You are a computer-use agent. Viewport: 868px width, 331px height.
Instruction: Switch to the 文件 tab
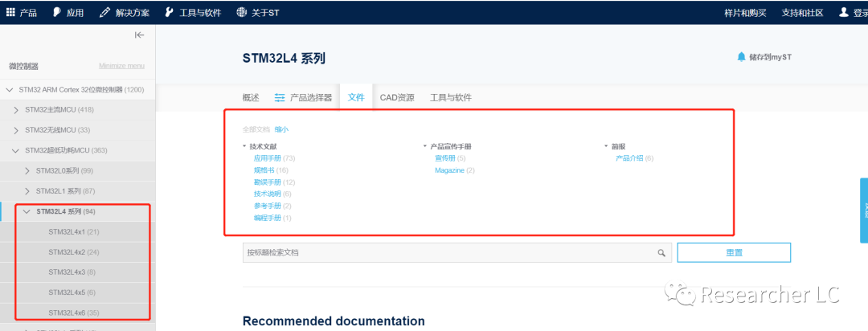(x=356, y=97)
